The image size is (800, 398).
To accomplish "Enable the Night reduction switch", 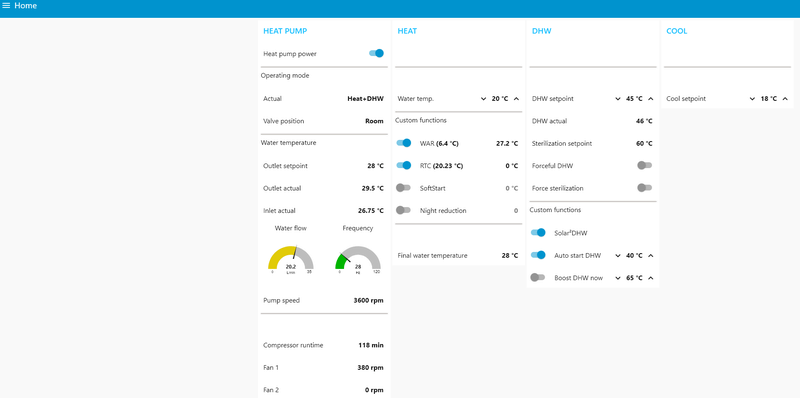I will [x=404, y=210].
